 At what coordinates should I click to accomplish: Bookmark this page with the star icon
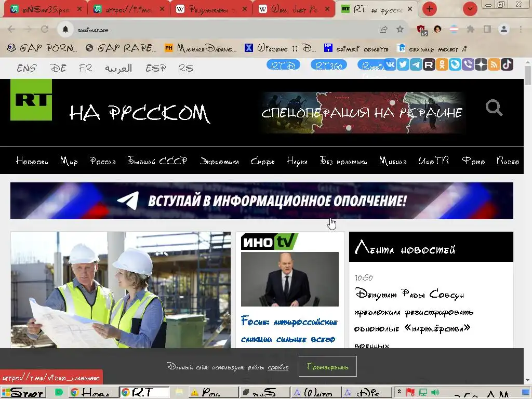point(400,30)
